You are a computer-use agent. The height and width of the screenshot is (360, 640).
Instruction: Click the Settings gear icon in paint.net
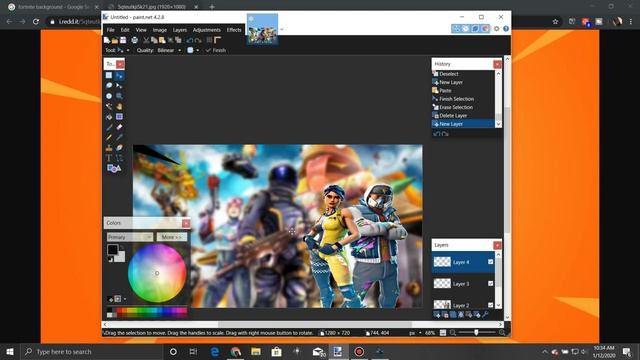[497, 29]
